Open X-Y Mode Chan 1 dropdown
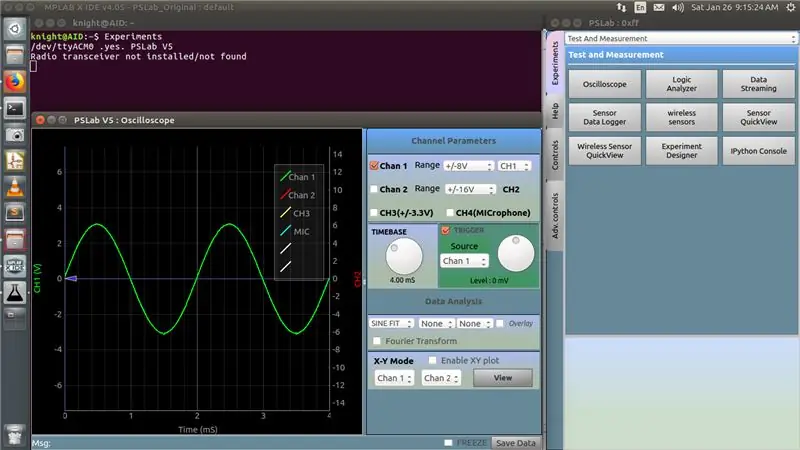 click(x=394, y=378)
